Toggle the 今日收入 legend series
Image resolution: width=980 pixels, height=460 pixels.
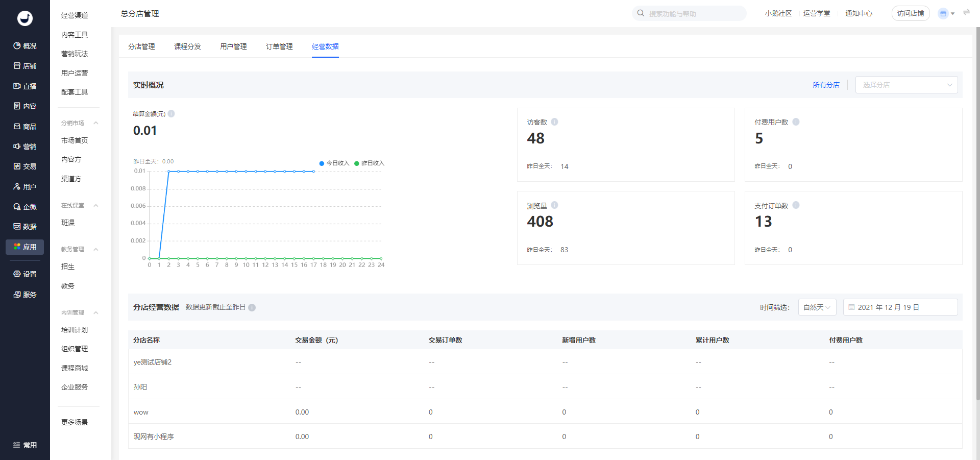[x=334, y=163]
